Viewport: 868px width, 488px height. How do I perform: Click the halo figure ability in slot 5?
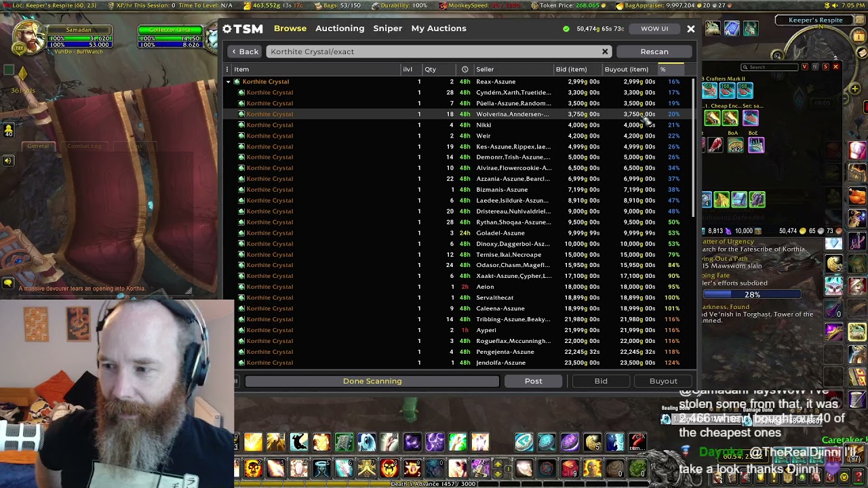(321, 468)
